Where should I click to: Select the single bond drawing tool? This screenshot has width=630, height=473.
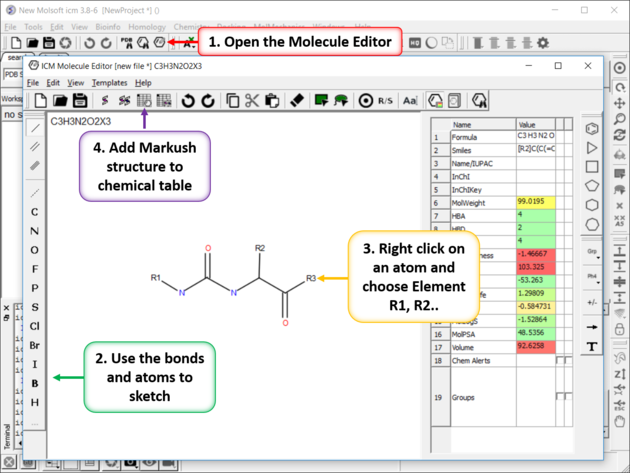tap(35, 128)
